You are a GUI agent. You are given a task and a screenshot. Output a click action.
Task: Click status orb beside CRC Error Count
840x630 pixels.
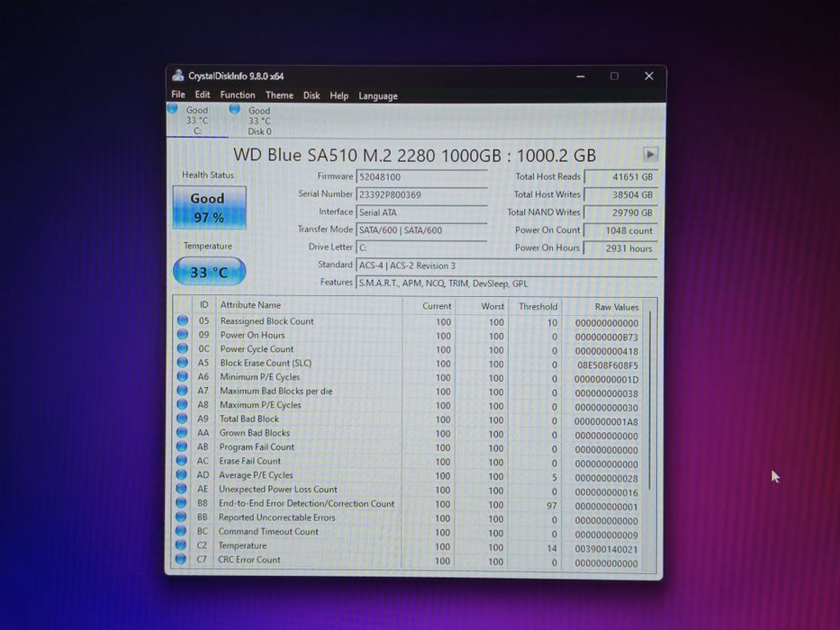(x=181, y=559)
